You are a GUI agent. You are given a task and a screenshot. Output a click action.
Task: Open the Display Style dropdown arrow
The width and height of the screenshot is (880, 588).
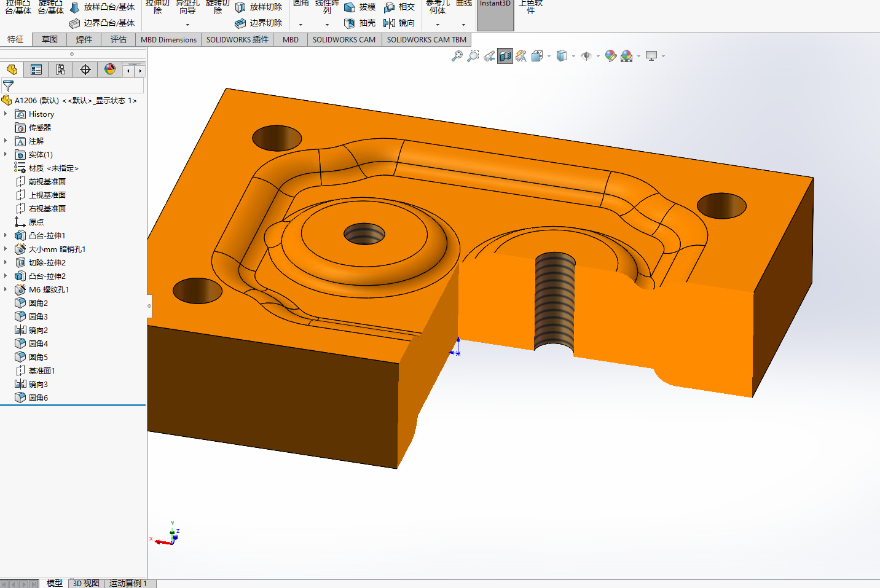[x=573, y=57]
